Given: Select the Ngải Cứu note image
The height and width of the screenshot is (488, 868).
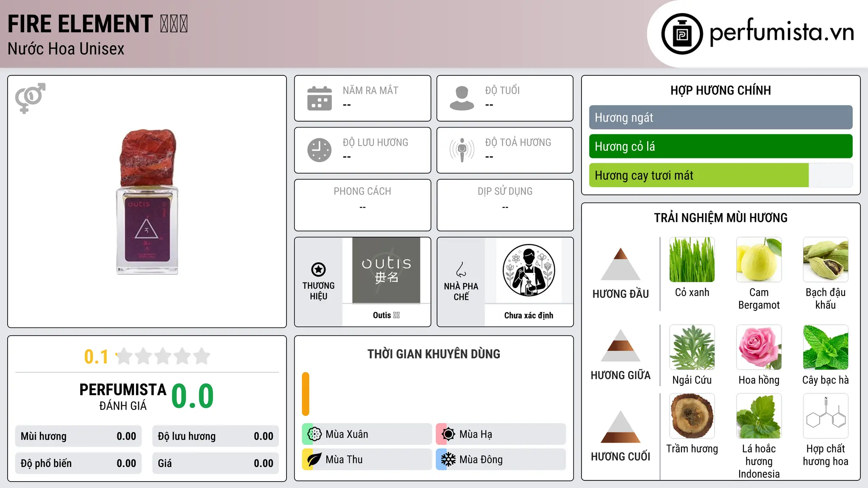Looking at the screenshot, I should 692,347.
